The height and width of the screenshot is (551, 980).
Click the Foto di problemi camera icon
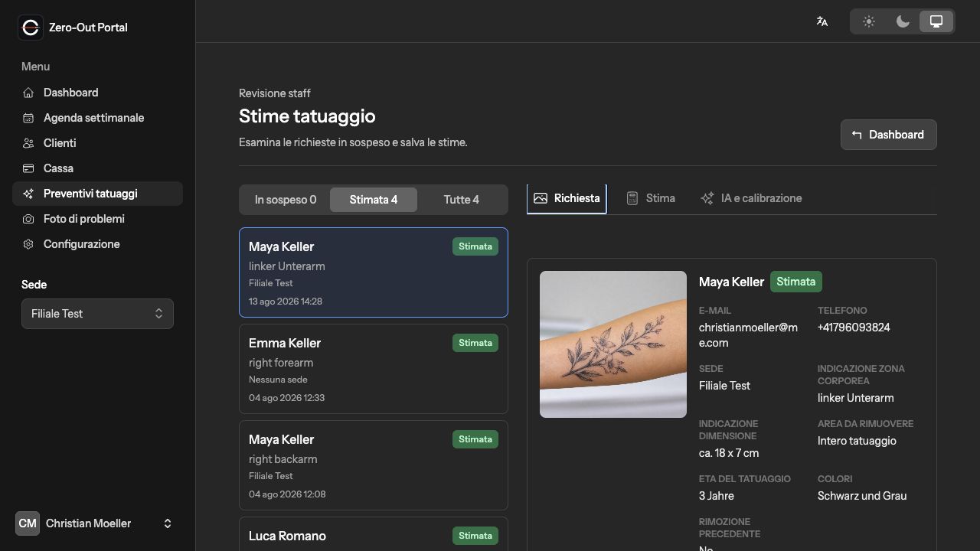(28, 219)
